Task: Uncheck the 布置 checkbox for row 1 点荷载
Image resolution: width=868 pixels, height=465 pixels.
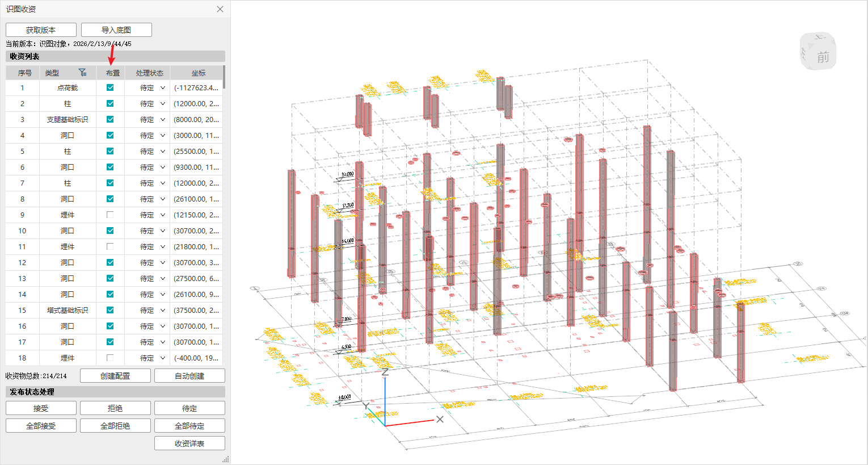Action: (110, 88)
